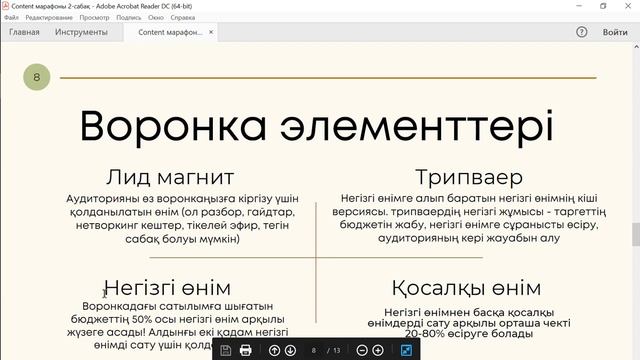Open the Окно menu
640x360 pixels.
[x=156, y=18]
